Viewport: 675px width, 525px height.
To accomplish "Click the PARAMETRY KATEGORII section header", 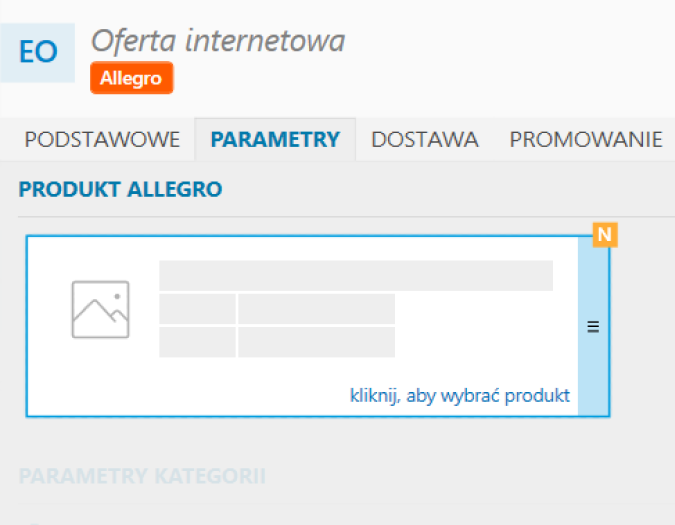I will (142, 476).
